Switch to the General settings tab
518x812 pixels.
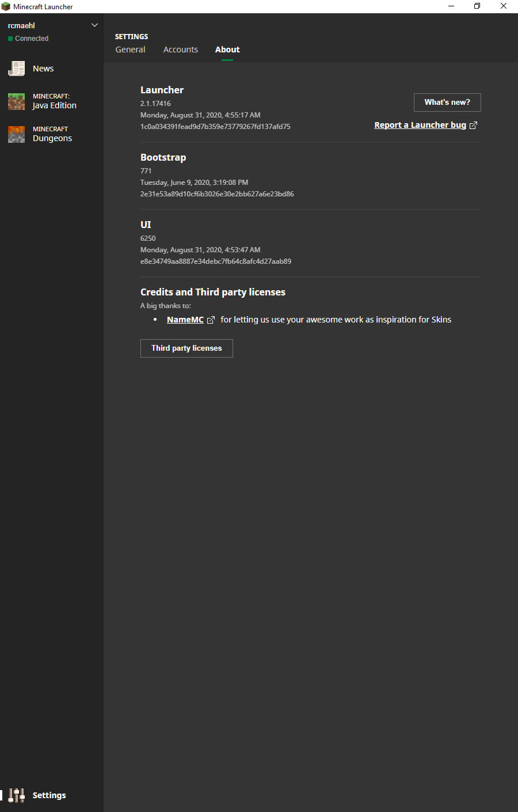coord(130,50)
